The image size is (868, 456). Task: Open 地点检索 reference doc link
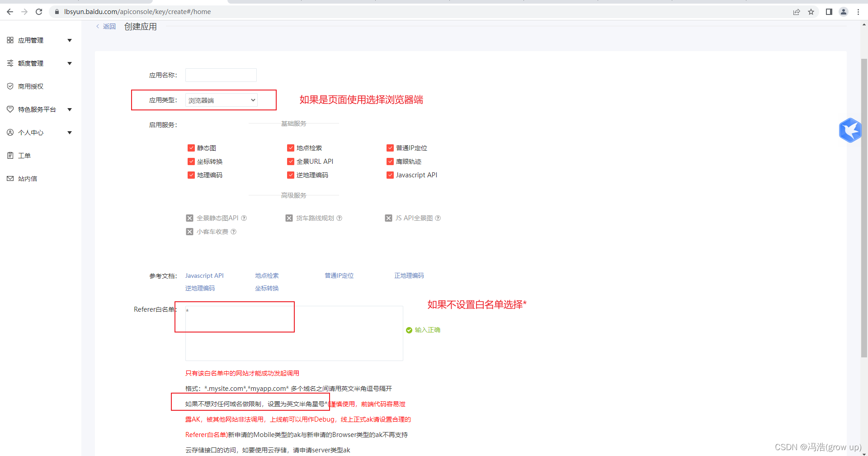tap(267, 275)
